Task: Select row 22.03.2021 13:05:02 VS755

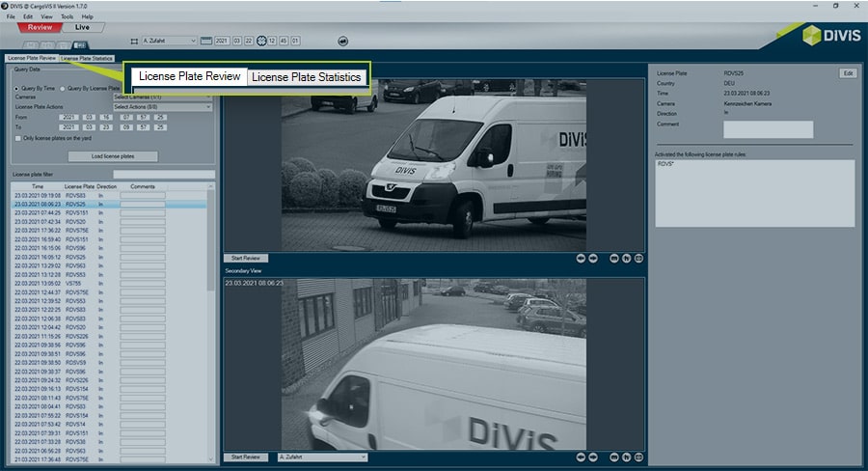Action: (x=108, y=283)
